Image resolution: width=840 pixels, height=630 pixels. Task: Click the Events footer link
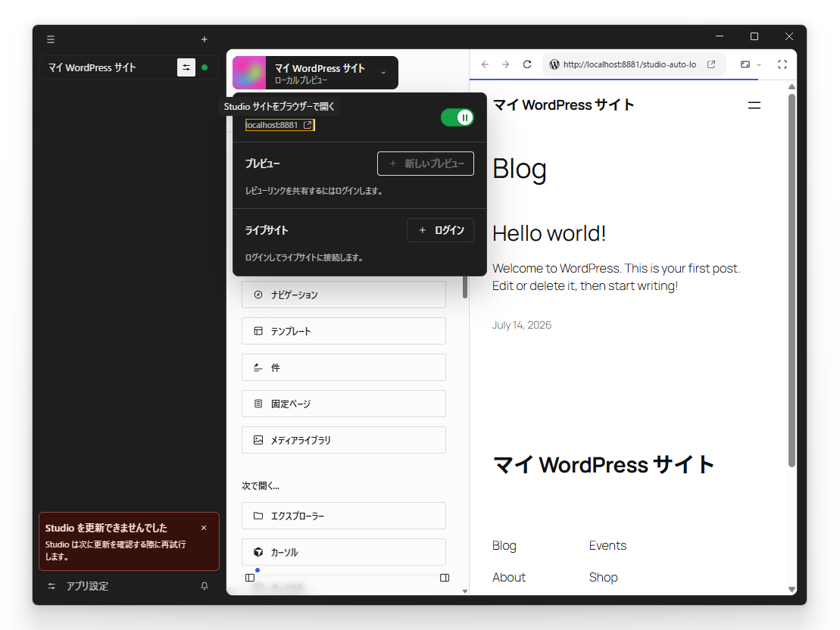[607, 545]
